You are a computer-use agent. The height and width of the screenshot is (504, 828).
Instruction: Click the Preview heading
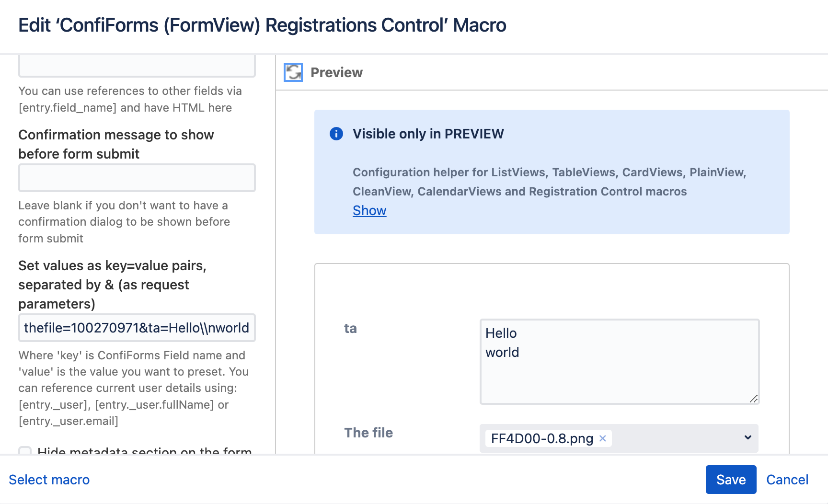coord(336,72)
